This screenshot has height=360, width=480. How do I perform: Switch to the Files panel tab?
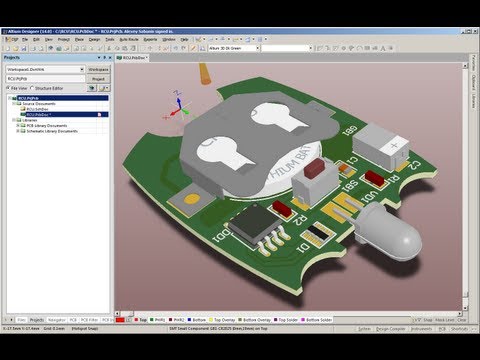[21, 320]
